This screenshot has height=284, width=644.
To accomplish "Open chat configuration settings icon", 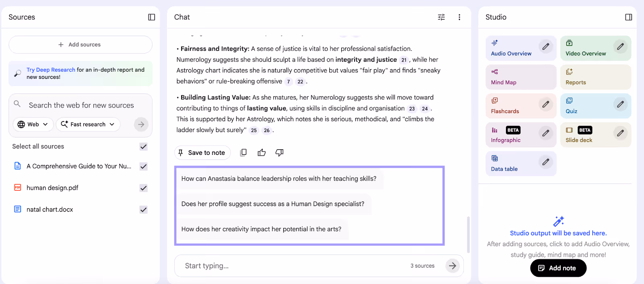I will (x=441, y=17).
